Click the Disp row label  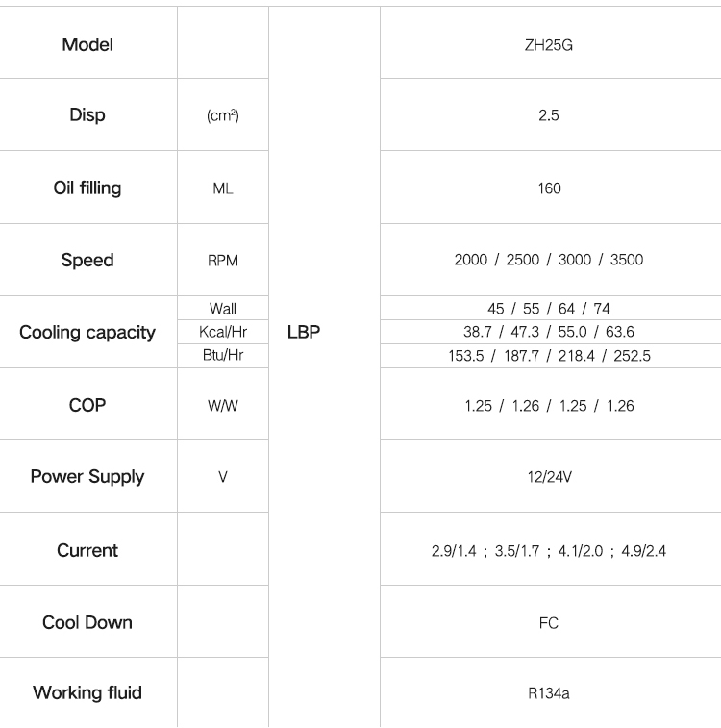tap(87, 114)
